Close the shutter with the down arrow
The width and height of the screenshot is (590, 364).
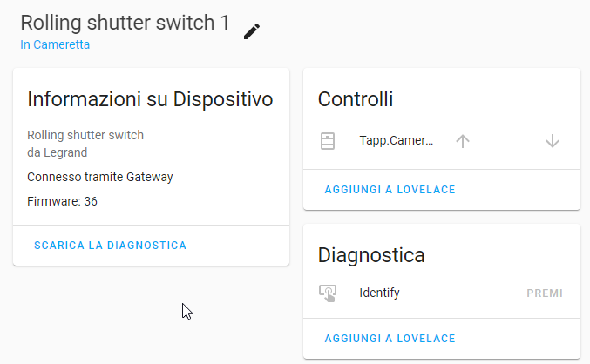pyautogui.click(x=553, y=141)
